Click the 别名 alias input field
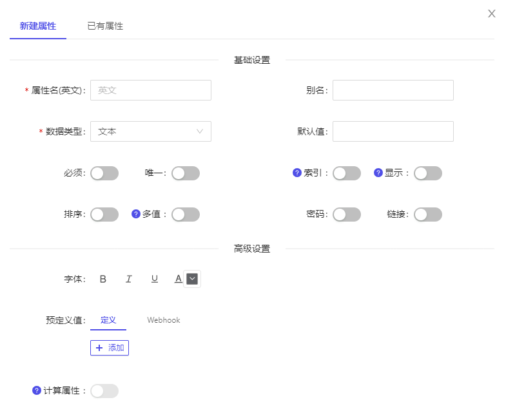506x420 pixels. pyautogui.click(x=393, y=90)
